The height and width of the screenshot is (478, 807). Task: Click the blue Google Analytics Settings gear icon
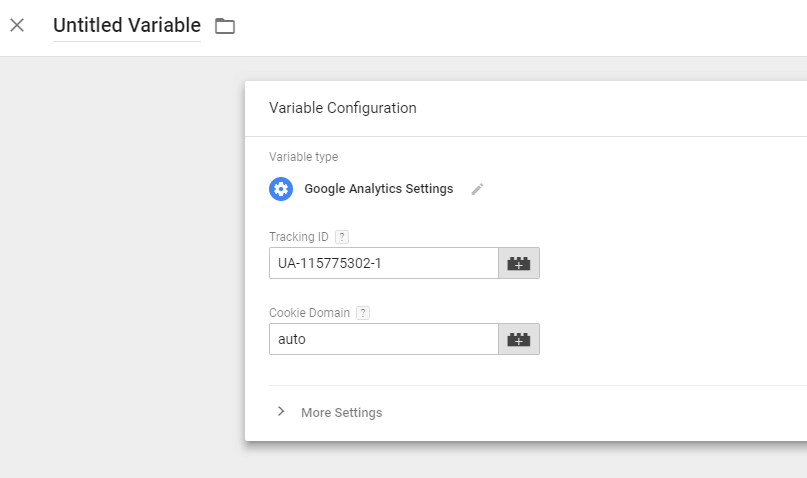tap(281, 189)
